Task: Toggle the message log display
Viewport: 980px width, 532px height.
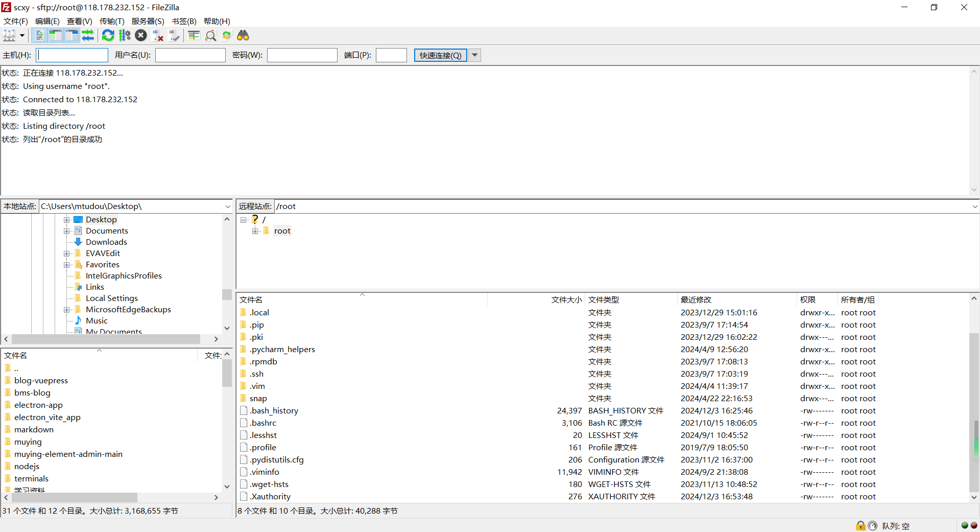Action: click(x=39, y=35)
